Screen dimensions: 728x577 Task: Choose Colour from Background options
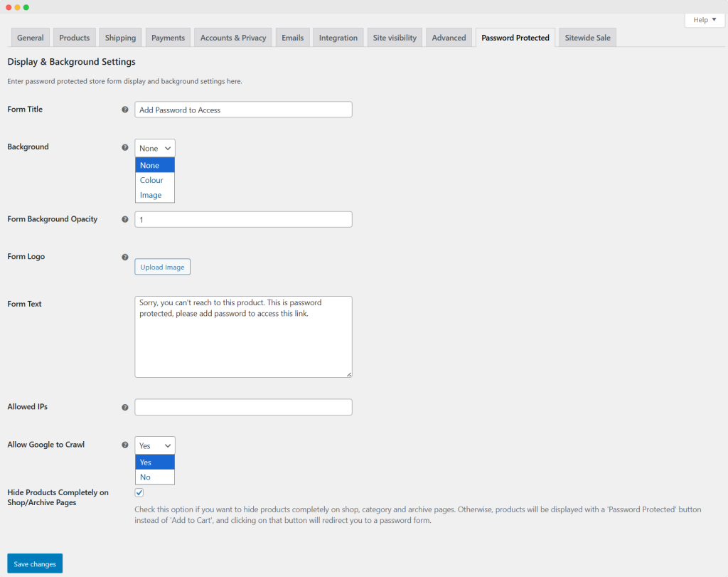152,180
